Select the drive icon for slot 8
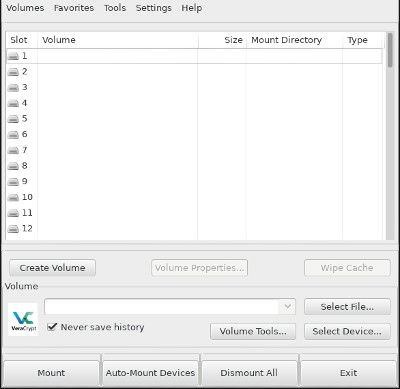This screenshot has width=400, height=389. [13, 166]
